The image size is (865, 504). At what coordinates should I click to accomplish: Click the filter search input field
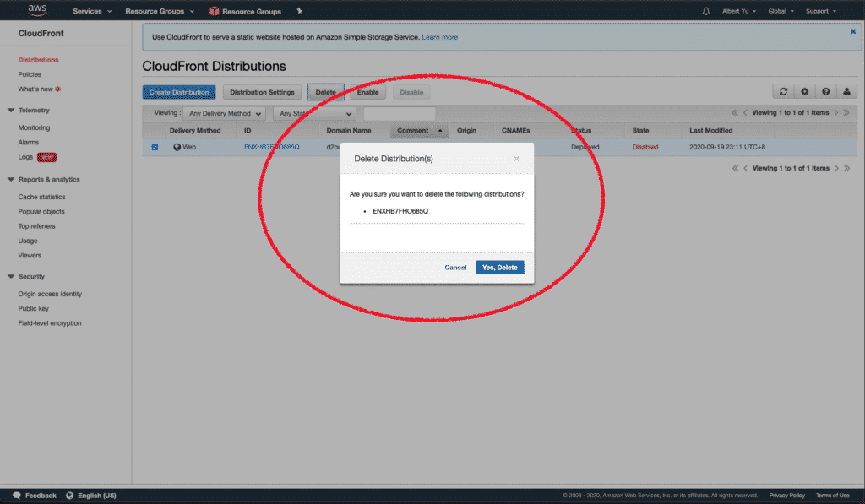pos(400,114)
